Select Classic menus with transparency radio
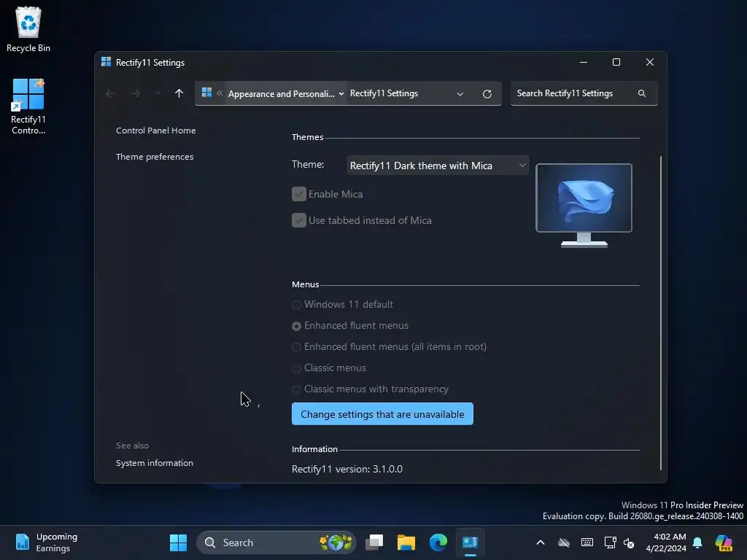The width and height of the screenshot is (747, 560). click(296, 389)
